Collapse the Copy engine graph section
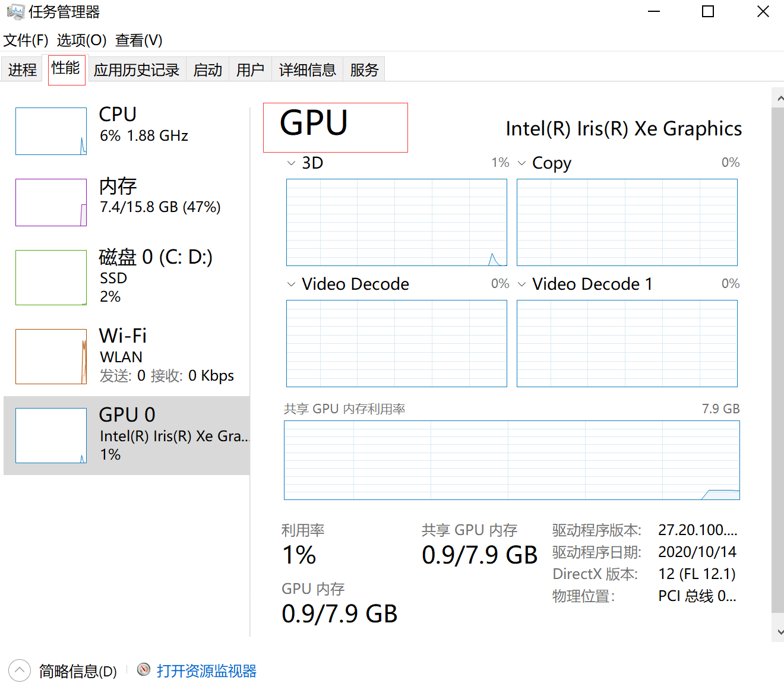The width and height of the screenshot is (784, 696). click(522, 163)
